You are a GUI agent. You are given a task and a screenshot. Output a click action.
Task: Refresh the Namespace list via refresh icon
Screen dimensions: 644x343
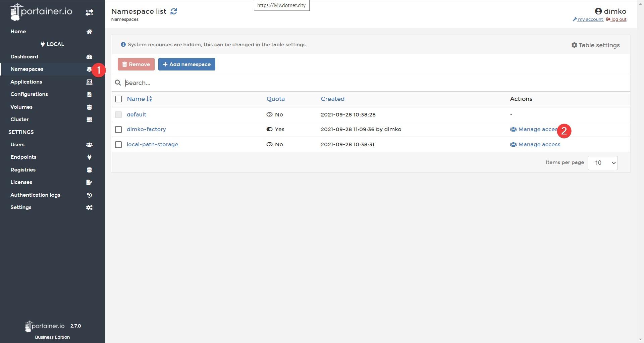tap(173, 11)
